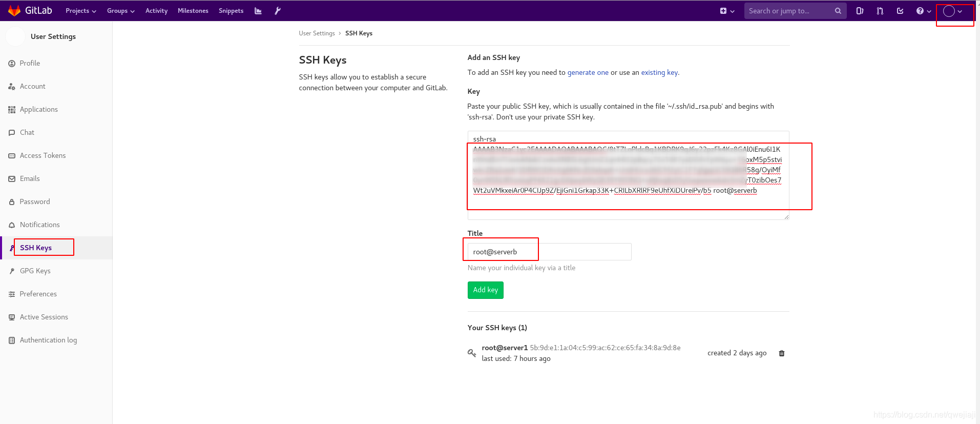Open Milestones in the top navigation

coord(193,11)
